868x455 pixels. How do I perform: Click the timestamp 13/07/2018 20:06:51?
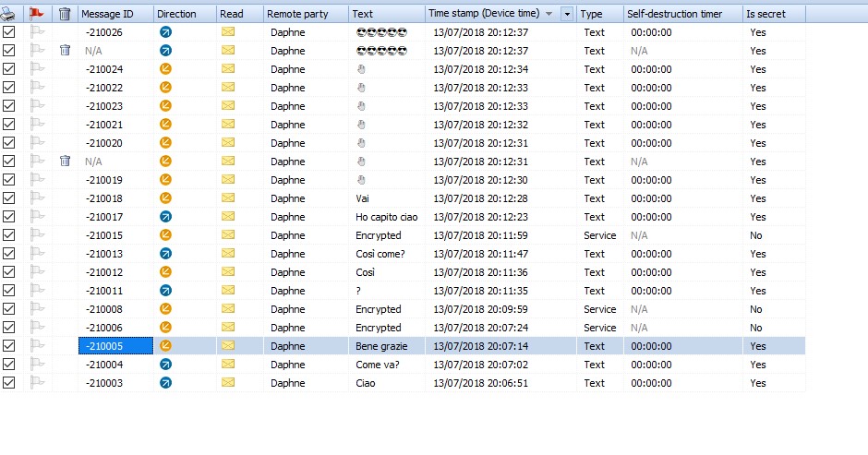pyautogui.click(x=480, y=383)
